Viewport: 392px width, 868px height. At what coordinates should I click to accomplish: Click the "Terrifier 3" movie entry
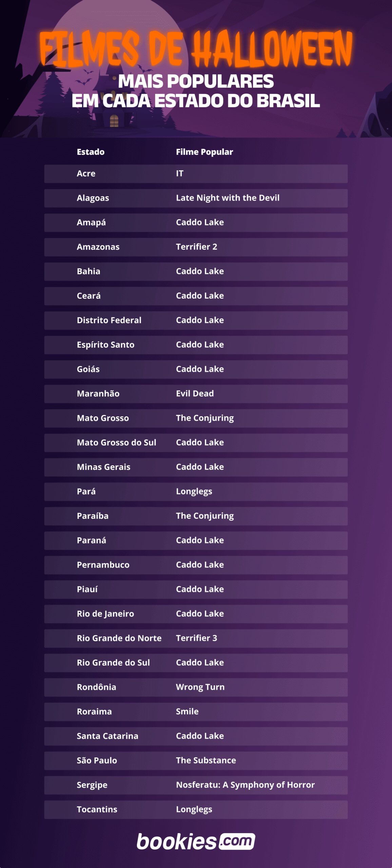[x=196, y=638]
